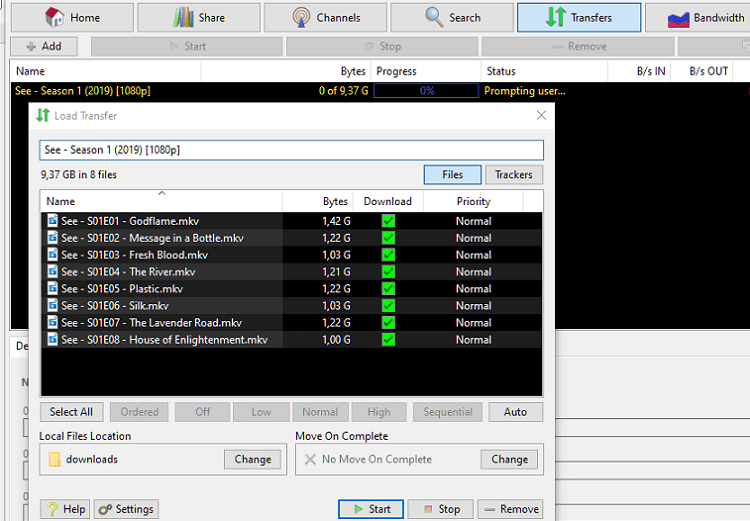Click file icon of S01E06 Silk.mkv
750x521 pixels.
tap(53, 305)
